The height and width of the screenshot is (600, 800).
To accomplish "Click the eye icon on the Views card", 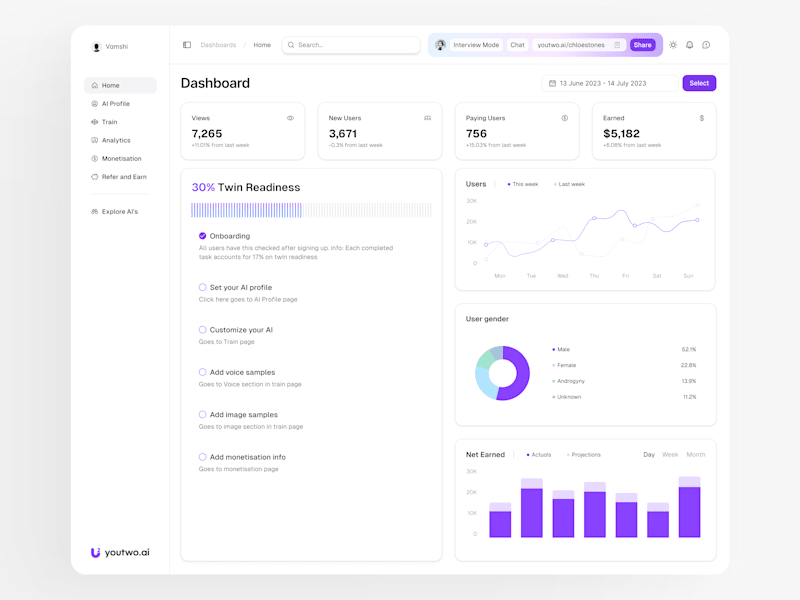I will (290, 118).
